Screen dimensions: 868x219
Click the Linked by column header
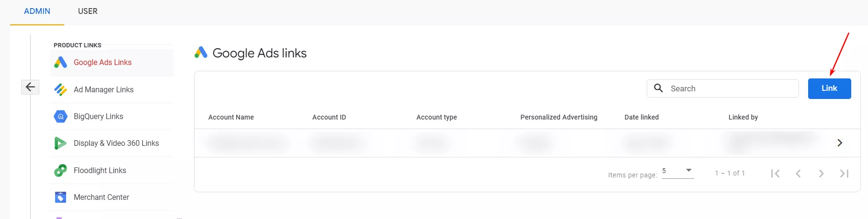[x=743, y=117]
